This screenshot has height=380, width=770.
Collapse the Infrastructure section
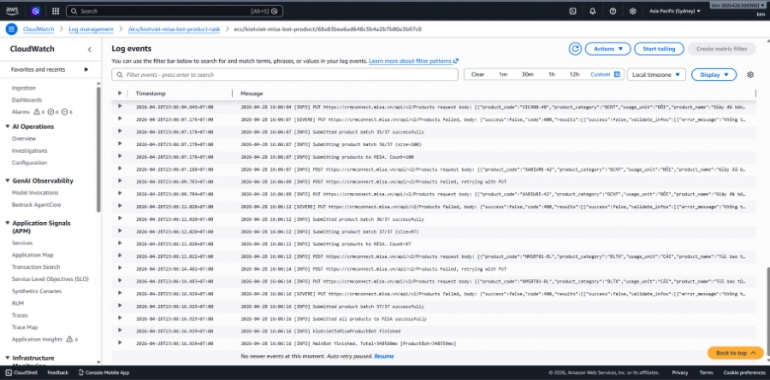pyautogui.click(x=7, y=358)
